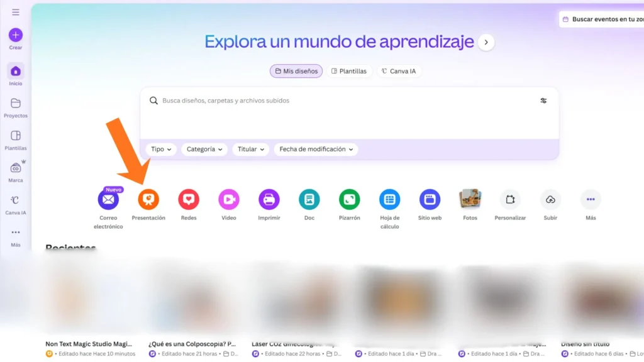The width and height of the screenshot is (644, 362).
Task: Open the Tipo filter dropdown
Action: (x=161, y=149)
